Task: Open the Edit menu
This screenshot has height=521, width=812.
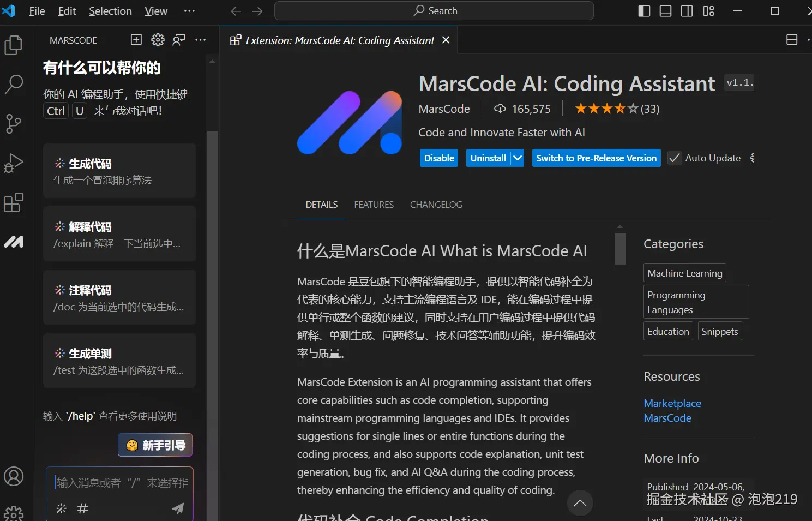Action: 67,11
